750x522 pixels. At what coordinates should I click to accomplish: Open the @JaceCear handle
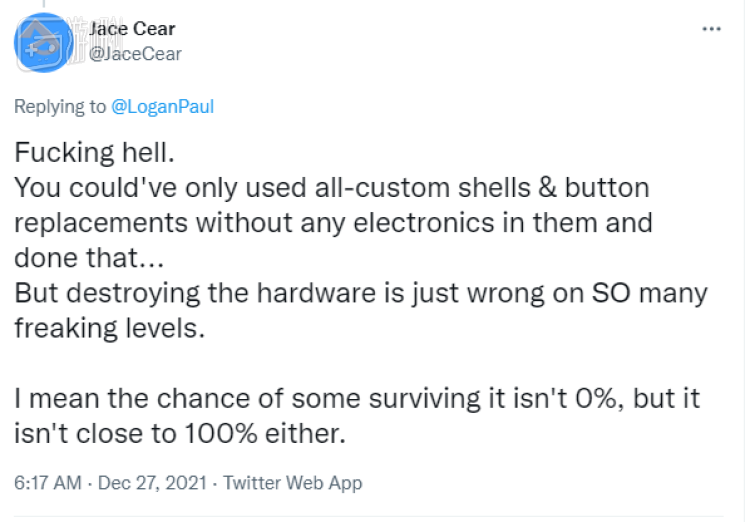[135, 54]
